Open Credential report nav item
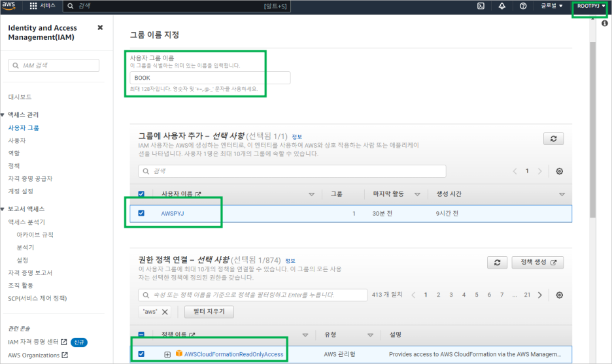 tap(30, 273)
